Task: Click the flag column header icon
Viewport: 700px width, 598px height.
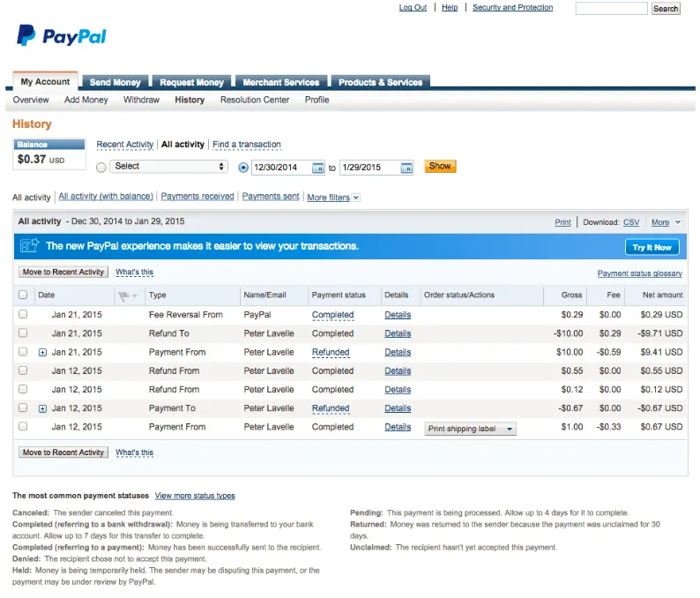Action: pos(123,295)
